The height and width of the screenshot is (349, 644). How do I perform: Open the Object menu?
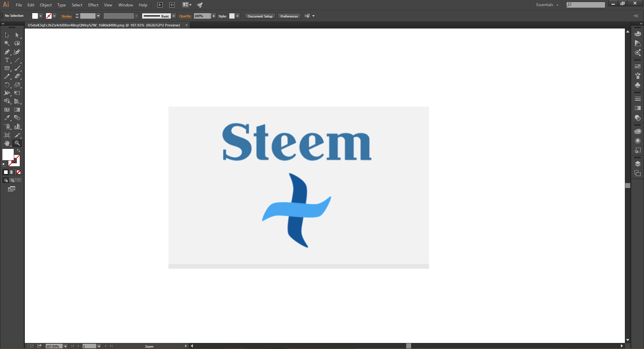tap(46, 5)
